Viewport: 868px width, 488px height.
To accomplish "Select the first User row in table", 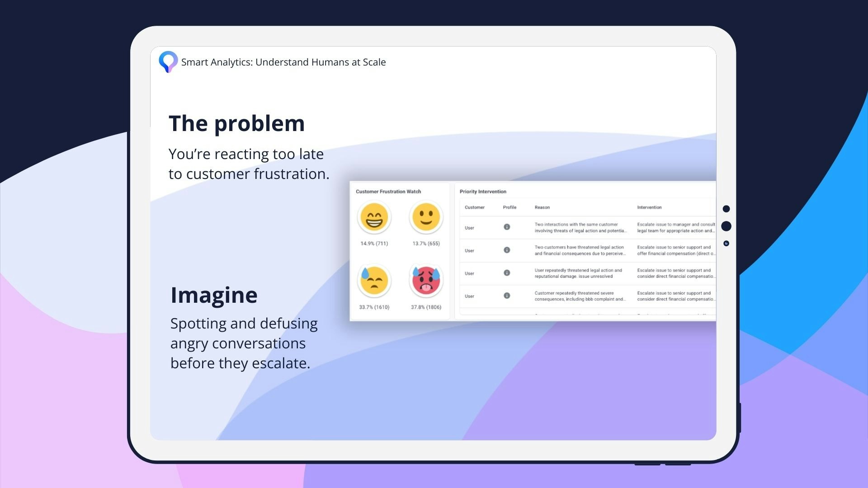I will click(x=469, y=228).
